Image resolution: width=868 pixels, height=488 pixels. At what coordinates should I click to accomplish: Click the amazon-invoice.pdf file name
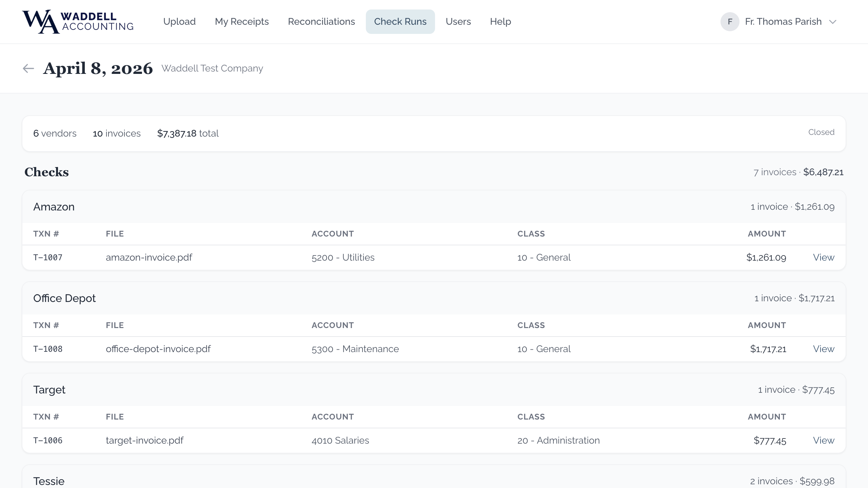[149, 258]
